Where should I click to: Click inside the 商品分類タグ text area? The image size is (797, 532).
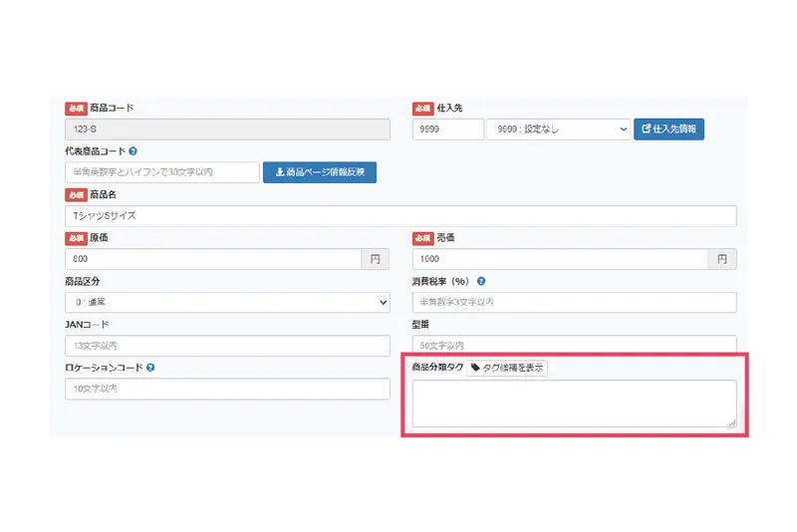coord(575,403)
